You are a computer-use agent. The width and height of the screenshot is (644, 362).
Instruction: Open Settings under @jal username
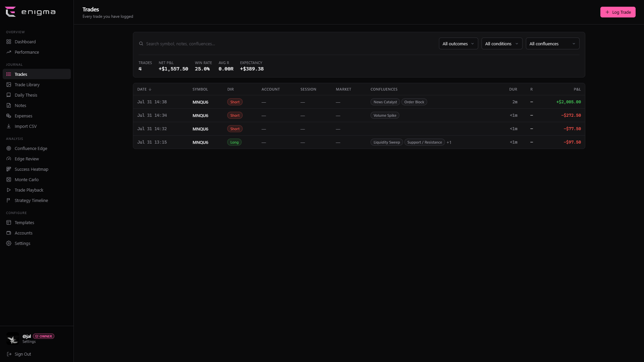coord(29,342)
